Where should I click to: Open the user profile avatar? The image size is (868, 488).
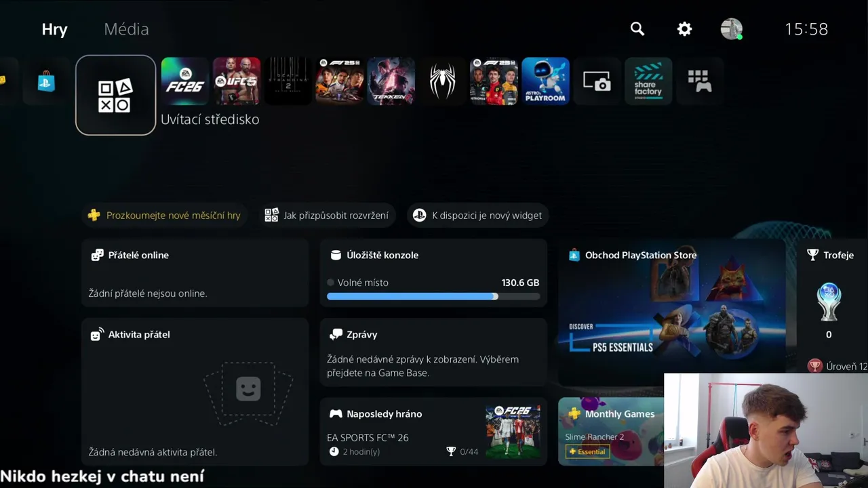(x=731, y=28)
